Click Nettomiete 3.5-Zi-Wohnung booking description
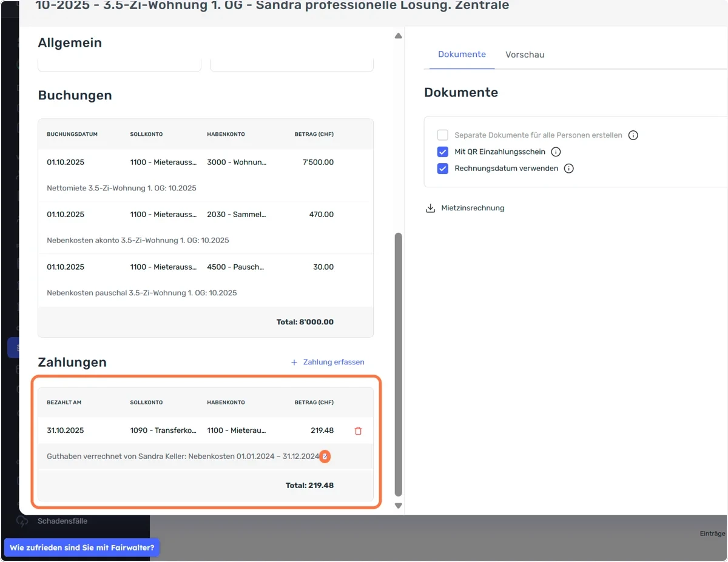 tap(121, 189)
